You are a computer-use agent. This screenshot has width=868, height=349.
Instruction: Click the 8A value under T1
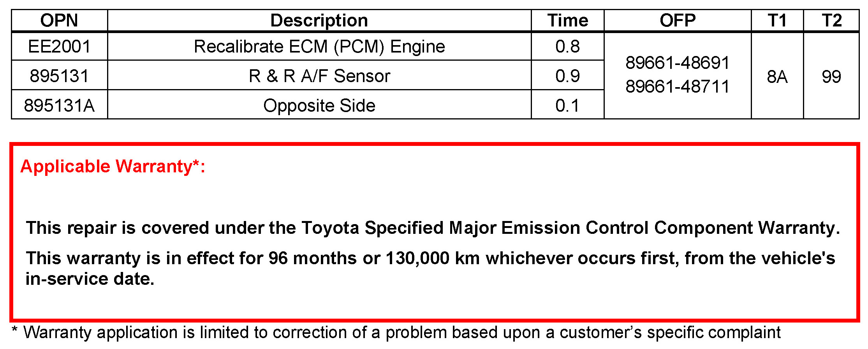[777, 77]
